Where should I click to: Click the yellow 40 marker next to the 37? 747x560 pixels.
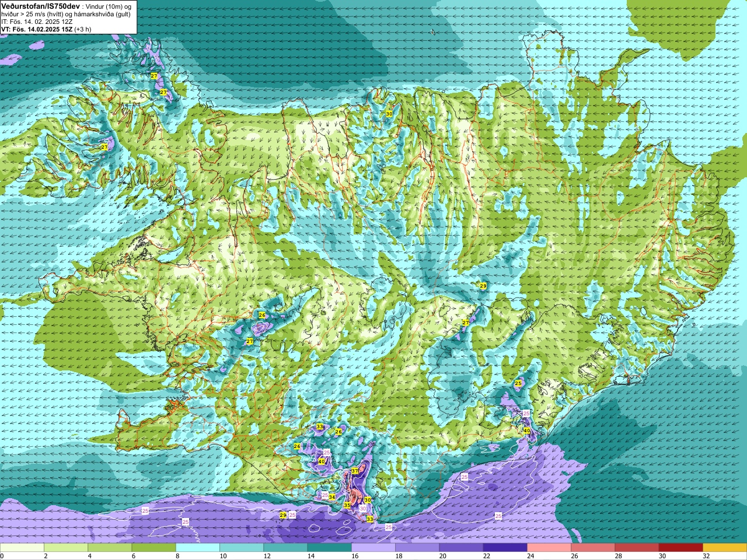point(322,461)
